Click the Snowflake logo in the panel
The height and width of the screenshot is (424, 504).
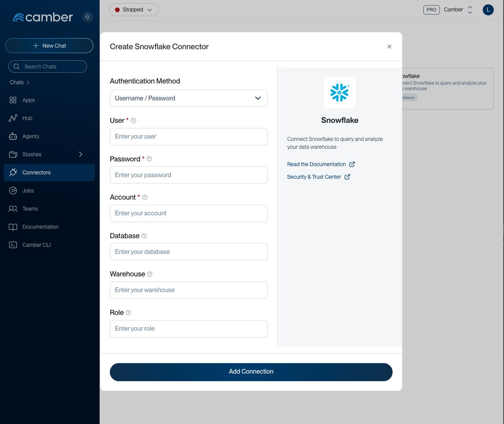pyautogui.click(x=339, y=93)
